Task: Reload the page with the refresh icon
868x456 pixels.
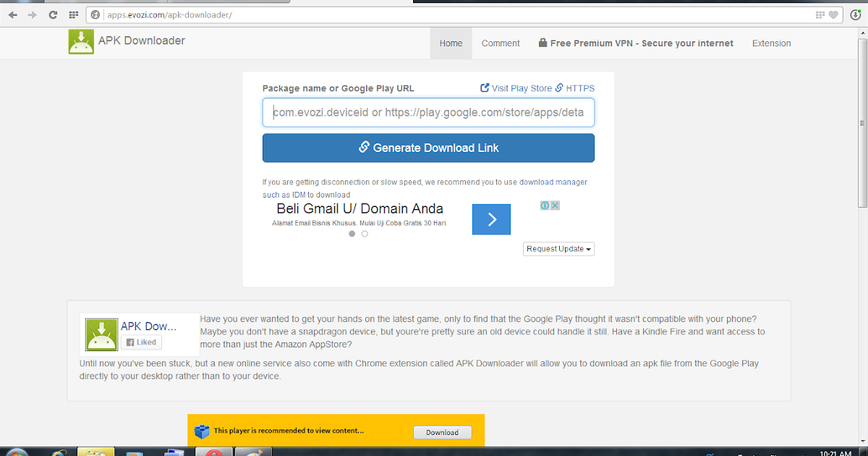Action: pos(53,14)
